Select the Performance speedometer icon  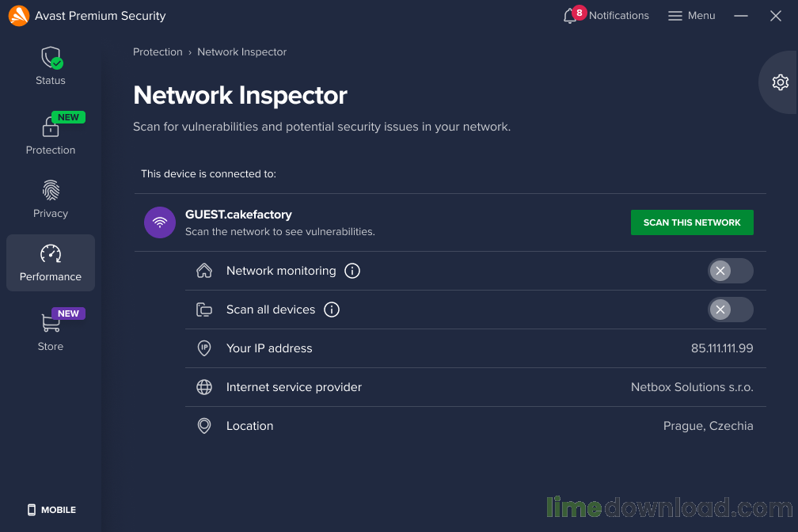[x=50, y=253]
